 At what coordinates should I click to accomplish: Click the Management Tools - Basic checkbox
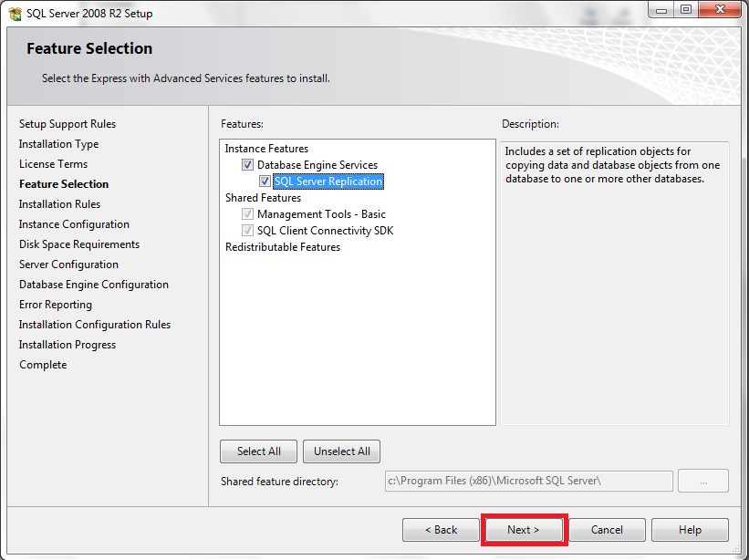(247, 214)
